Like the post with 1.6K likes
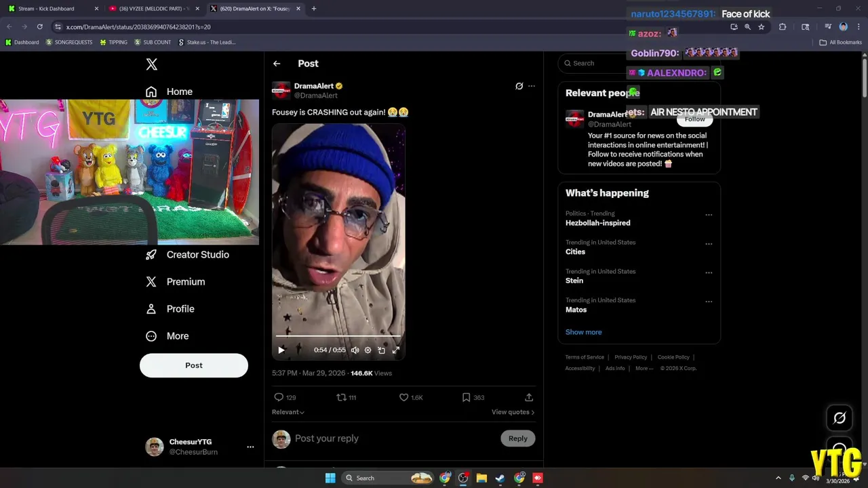The width and height of the screenshot is (868, 488). 411,398
